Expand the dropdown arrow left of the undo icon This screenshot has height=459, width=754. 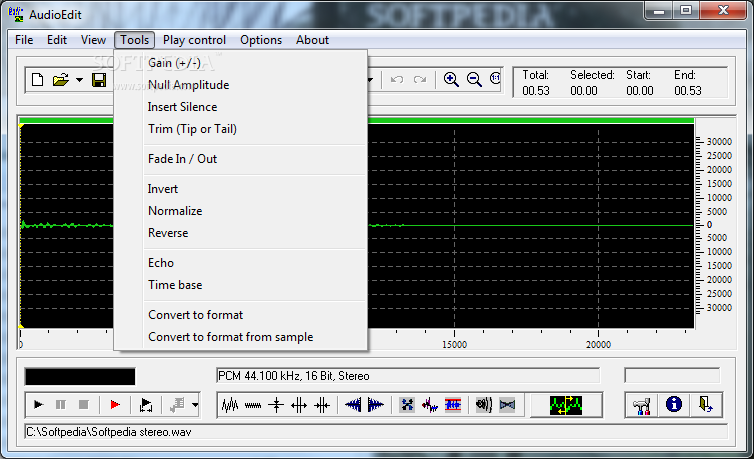pyautogui.click(x=370, y=80)
